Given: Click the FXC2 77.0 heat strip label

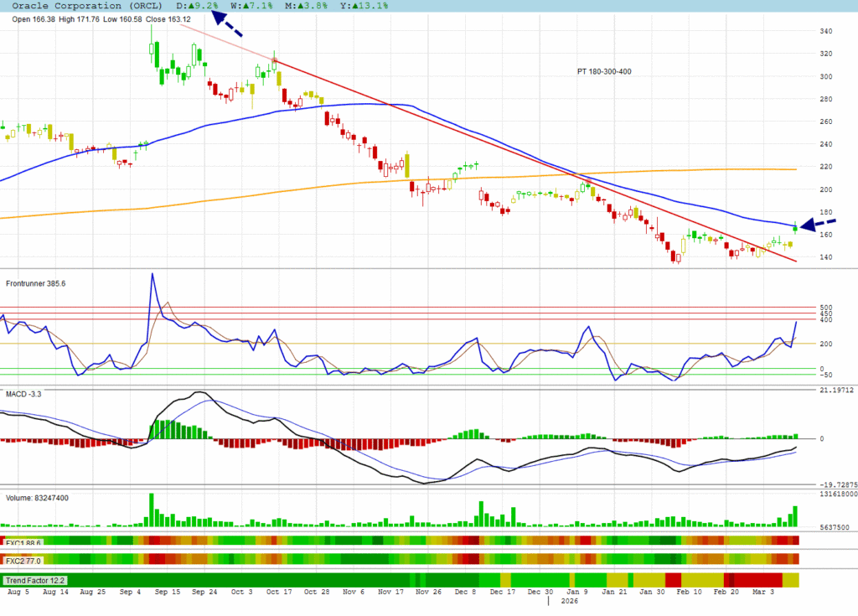Looking at the screenshot, I should click(24, 561).
